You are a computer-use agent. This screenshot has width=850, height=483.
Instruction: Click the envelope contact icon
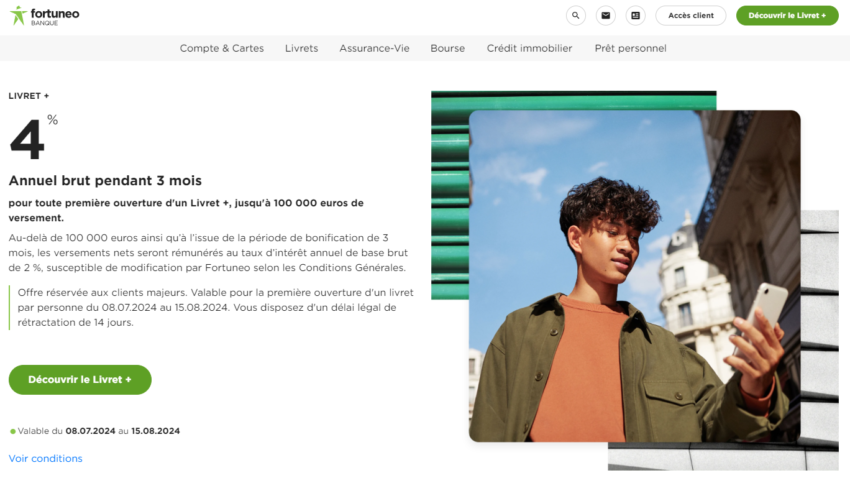605,16
